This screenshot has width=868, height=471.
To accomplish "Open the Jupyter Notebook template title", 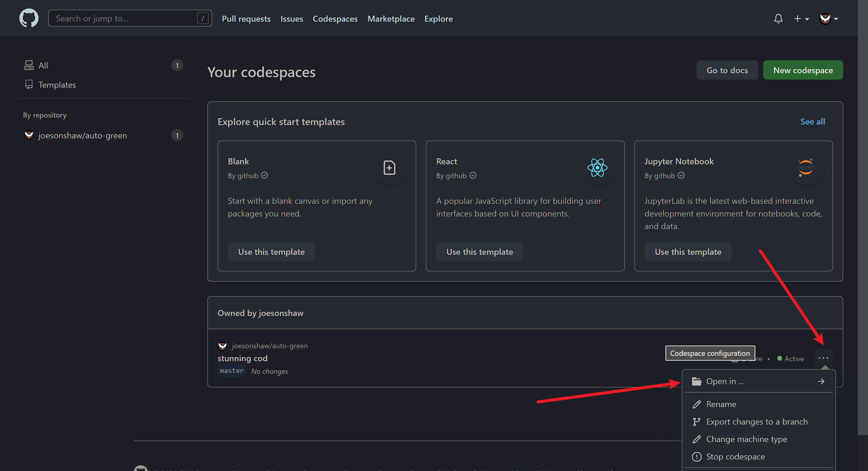I will [679, 161].
